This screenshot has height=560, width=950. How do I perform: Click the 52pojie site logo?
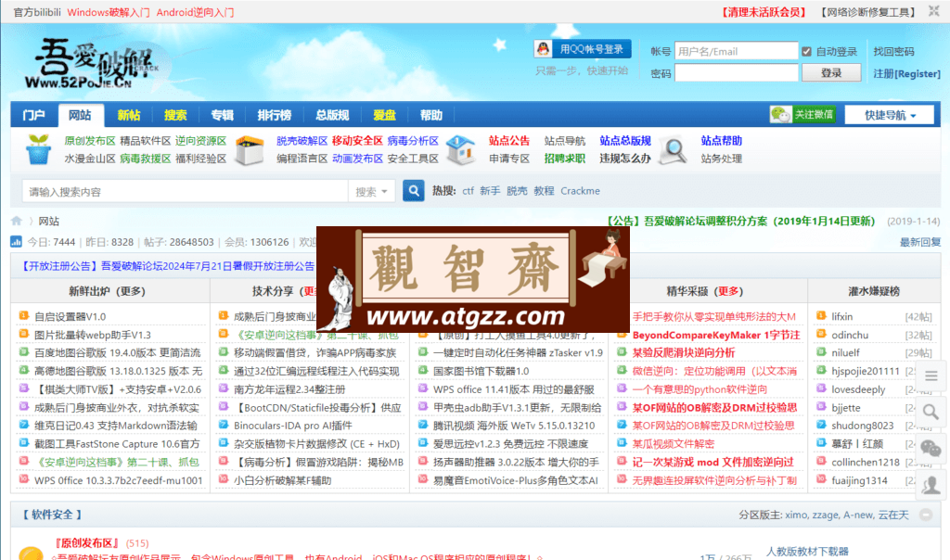91,64
